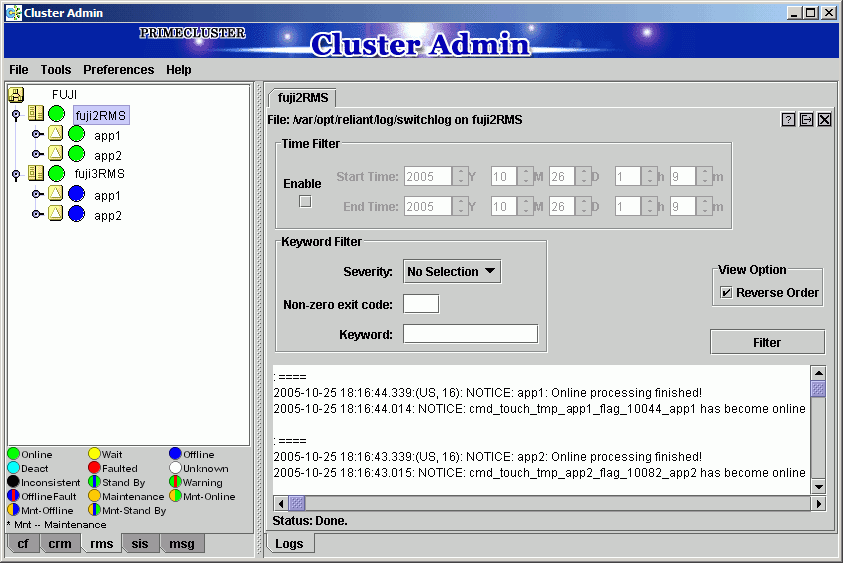Open the Preferences menu
843x563 pixels.
pyautogui.click(x=118, y=70)
